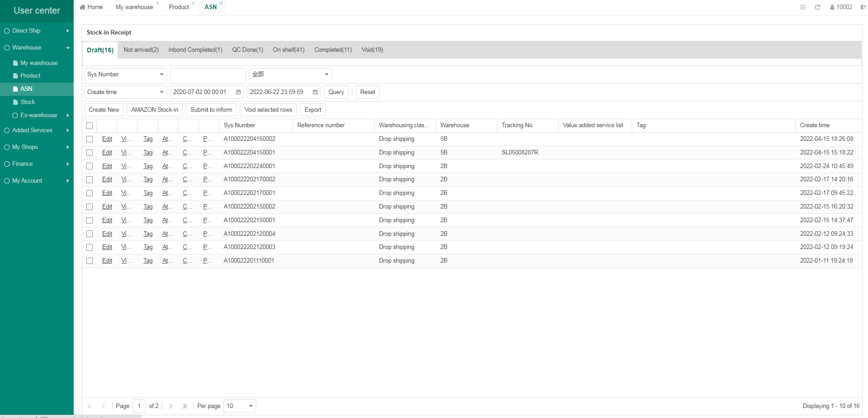The height and width of the screenshot is (418, 868).
Task: Click the Reset button
Action: (367, 92)
